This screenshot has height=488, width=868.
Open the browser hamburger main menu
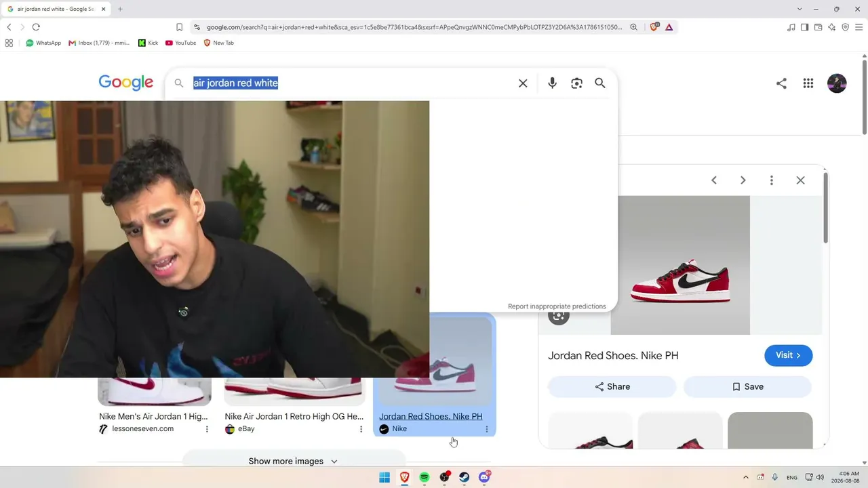click(859, 27)
